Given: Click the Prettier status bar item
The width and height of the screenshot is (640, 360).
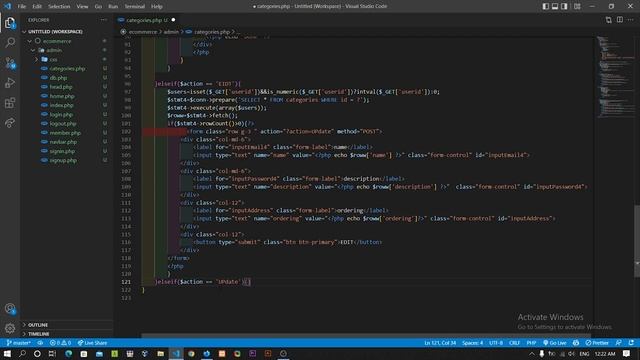Looking at the screenshot, I should pyautogui.click(x=597, y=343).
